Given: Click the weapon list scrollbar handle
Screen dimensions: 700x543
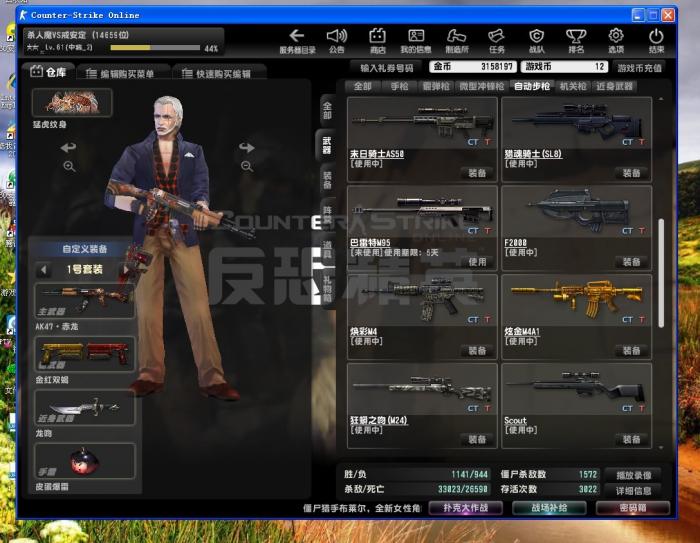Looking at the screenshot, I should [661, 273].
